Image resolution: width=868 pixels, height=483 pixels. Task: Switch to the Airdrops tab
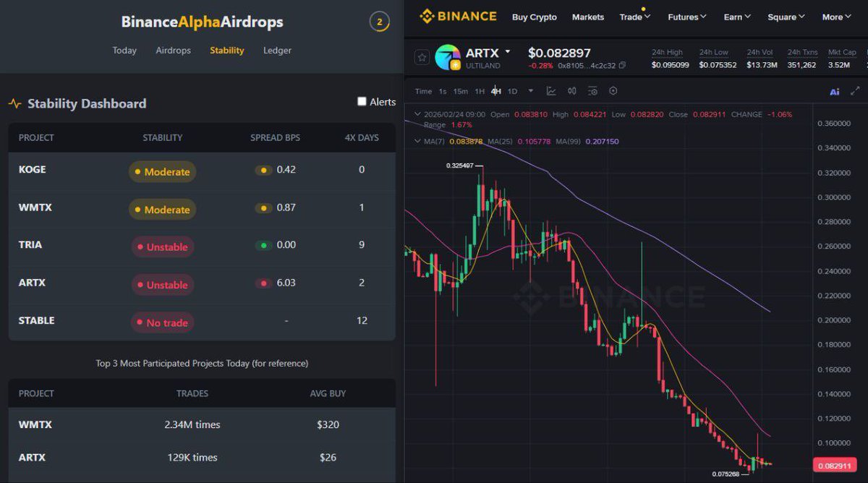pyautogui.click(x=174, y=51)
